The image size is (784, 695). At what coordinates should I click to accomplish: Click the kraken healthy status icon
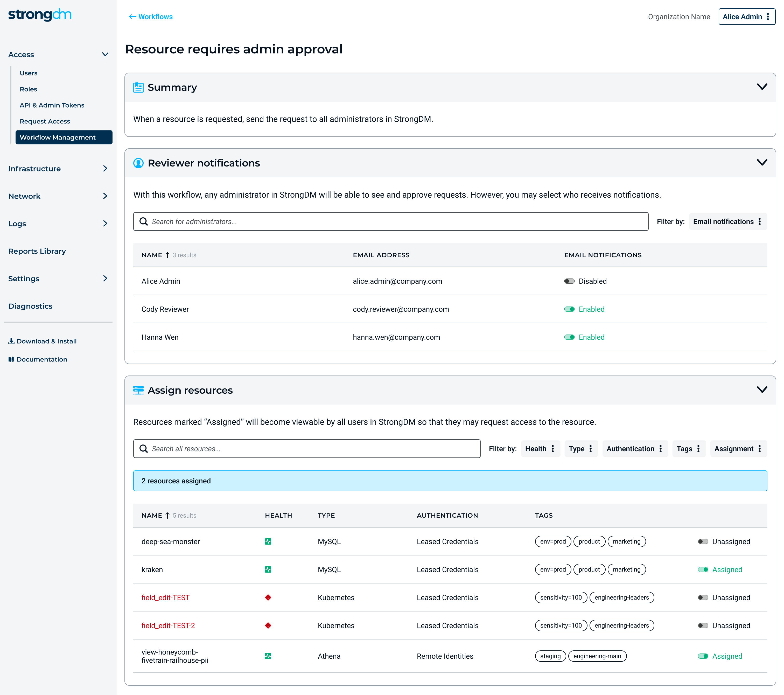[268, 569]
